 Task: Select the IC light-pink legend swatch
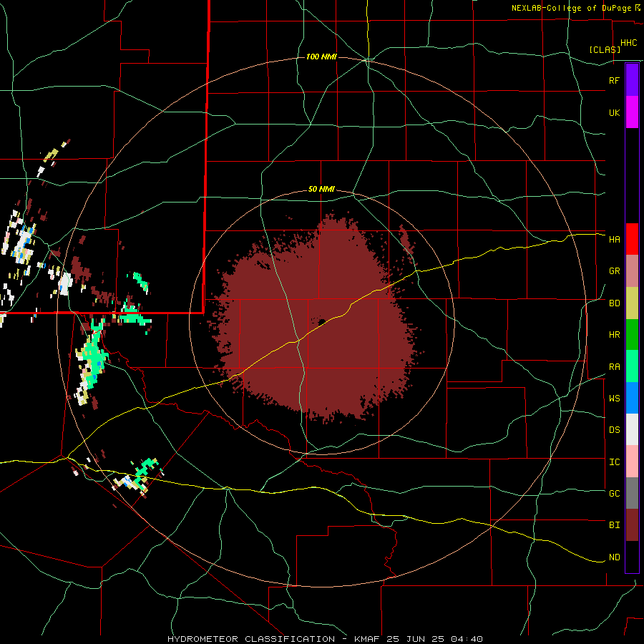click(x=632, y=462)
